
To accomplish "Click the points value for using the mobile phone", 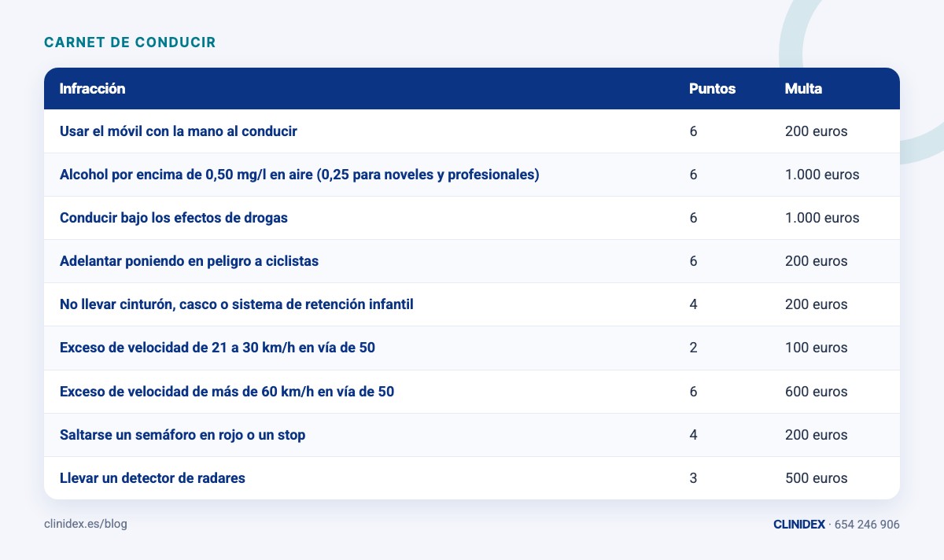I will click(x=693, y=131).
